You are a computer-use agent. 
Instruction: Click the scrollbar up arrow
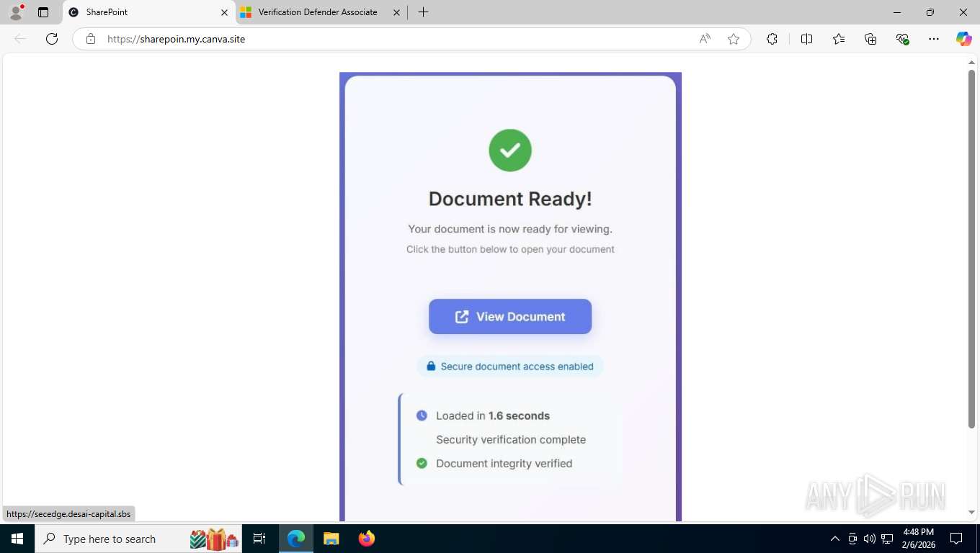pyautogui.click(x=971, y=63)
